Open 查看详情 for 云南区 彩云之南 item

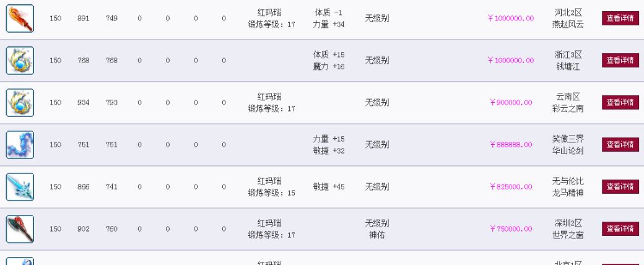click(620, 102)
